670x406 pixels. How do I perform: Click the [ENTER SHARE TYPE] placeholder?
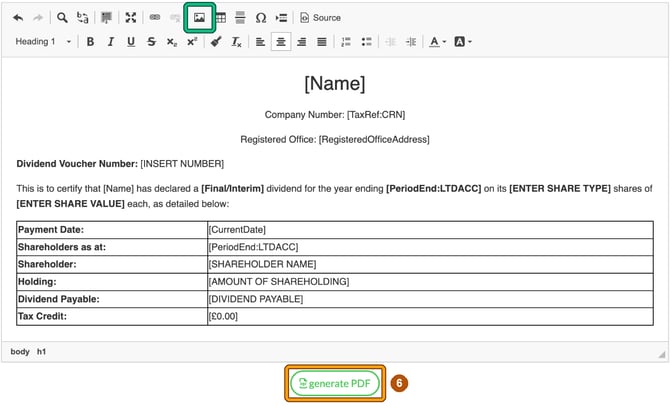[x=560, y=188]
